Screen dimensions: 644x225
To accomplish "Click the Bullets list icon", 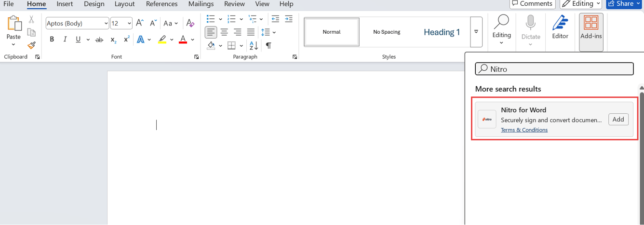I will (x=211, y=19).
